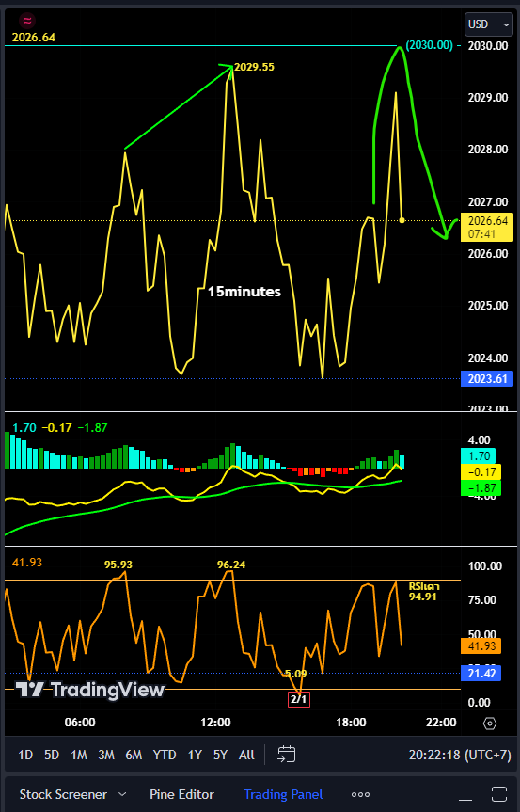Select the 5D time range
The image size is (520, 812).
[52, 755]
